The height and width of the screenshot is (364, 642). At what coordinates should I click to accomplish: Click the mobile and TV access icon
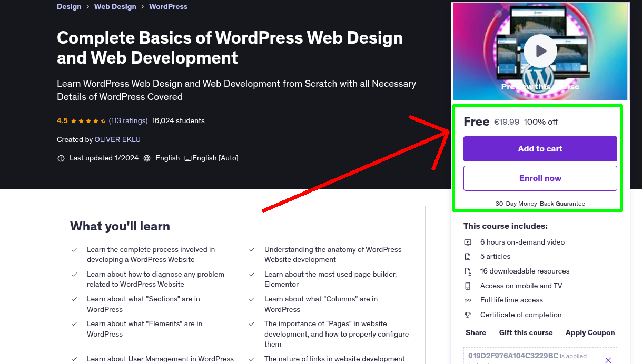click(468, 286)
